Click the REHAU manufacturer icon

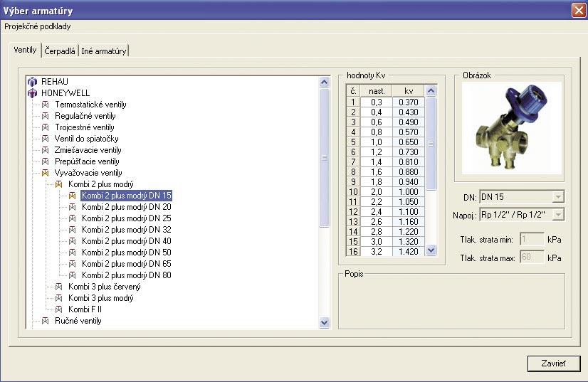33,82
